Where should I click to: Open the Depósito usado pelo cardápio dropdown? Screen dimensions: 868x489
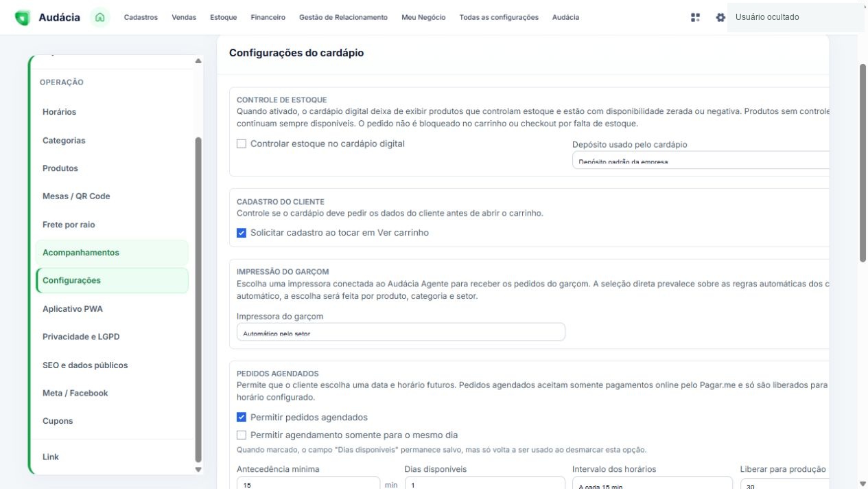[x=701, y=160]
